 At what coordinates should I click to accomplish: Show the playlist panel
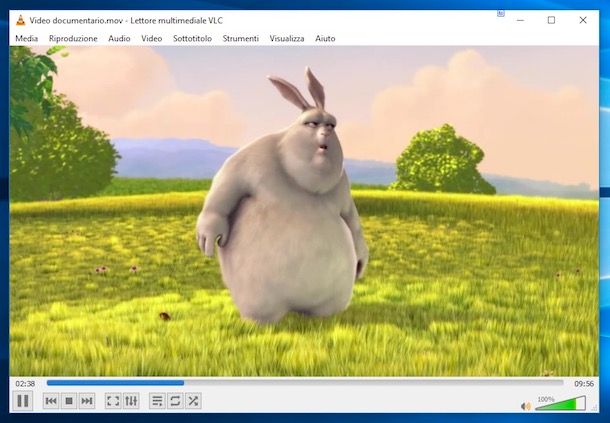point(157,401)
